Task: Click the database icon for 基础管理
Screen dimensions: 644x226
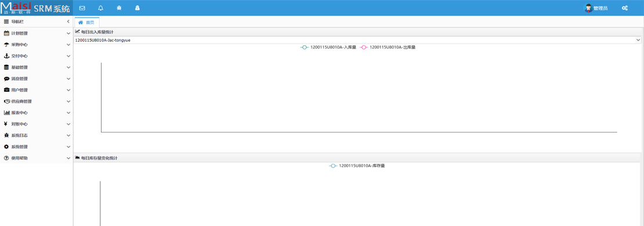Action: pos(6,67)
